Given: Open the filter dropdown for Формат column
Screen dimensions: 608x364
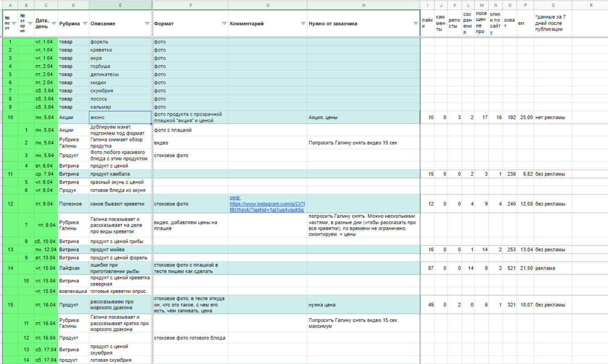Looking at the screenshot, I should tap(224, 24).
